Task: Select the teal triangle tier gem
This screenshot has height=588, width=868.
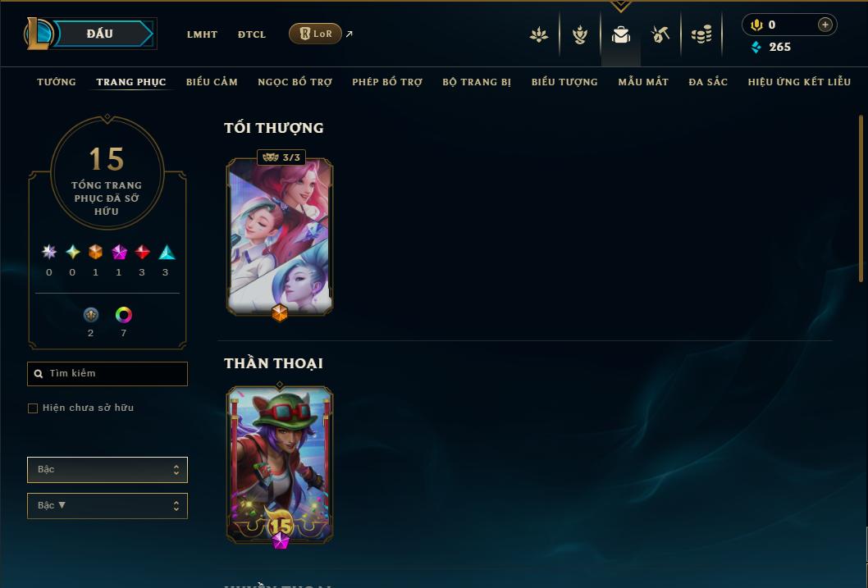Action: click(167, 253)
